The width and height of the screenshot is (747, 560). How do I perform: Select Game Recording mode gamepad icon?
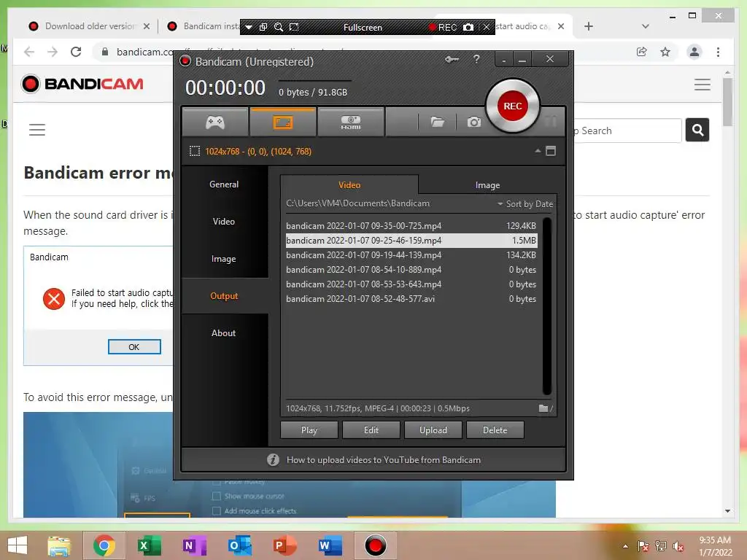point(215,122)
